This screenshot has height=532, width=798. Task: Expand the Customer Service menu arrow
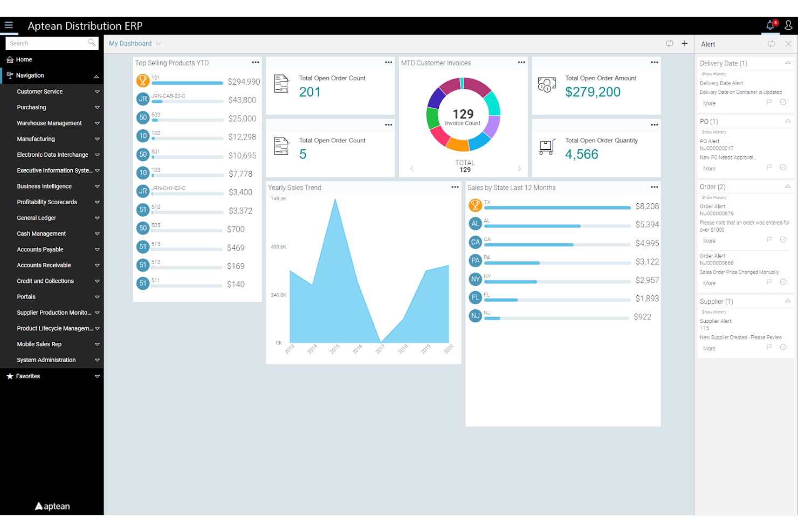click(x=97, y=92)
